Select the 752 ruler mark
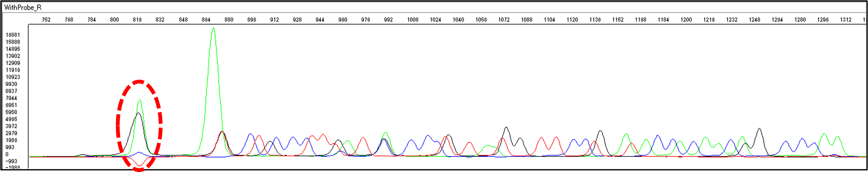 pyautogui.click(x=46, y=20)
